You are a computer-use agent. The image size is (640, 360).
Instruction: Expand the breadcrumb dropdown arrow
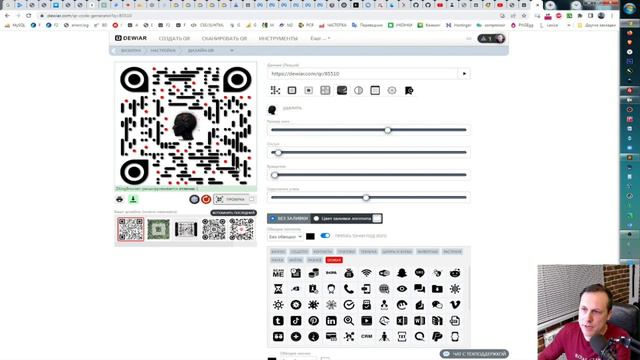(231, 51)
